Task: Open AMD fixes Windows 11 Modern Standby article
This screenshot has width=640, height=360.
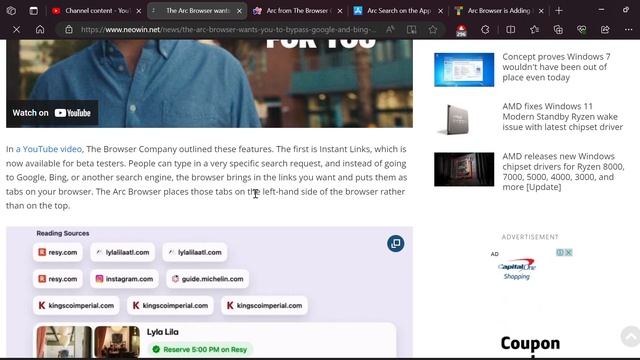Action: pyautogui.click(x=562, y=117)
